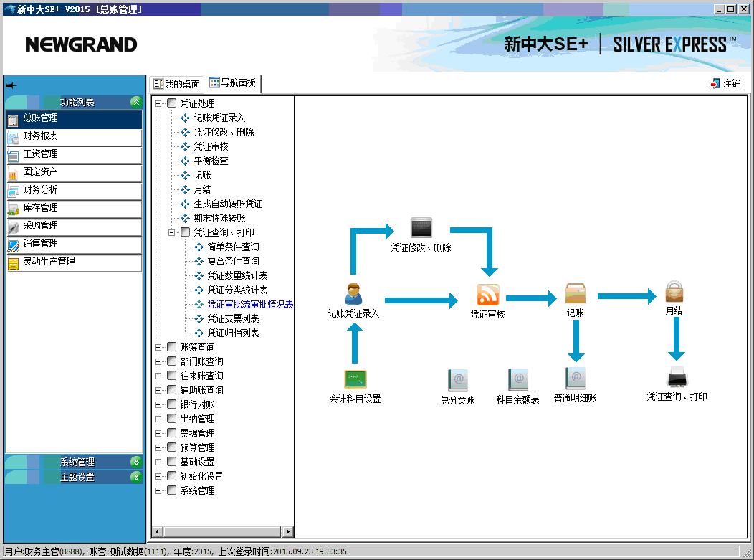The width and height of the screenshot is (754, 560).
Task: Expand the 初始化设置 tree node
Action: pyautogui.click(x=158, y=476)
